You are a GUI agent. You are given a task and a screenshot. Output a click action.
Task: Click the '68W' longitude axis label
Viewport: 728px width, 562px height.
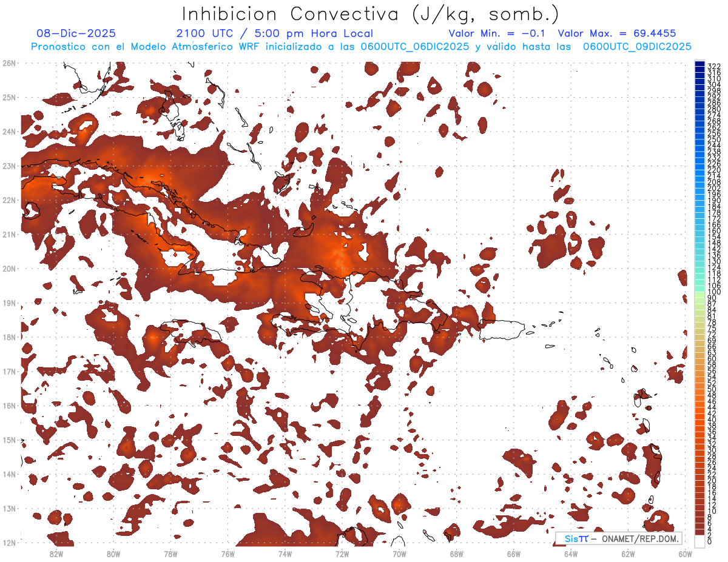[x=456, y=554]
